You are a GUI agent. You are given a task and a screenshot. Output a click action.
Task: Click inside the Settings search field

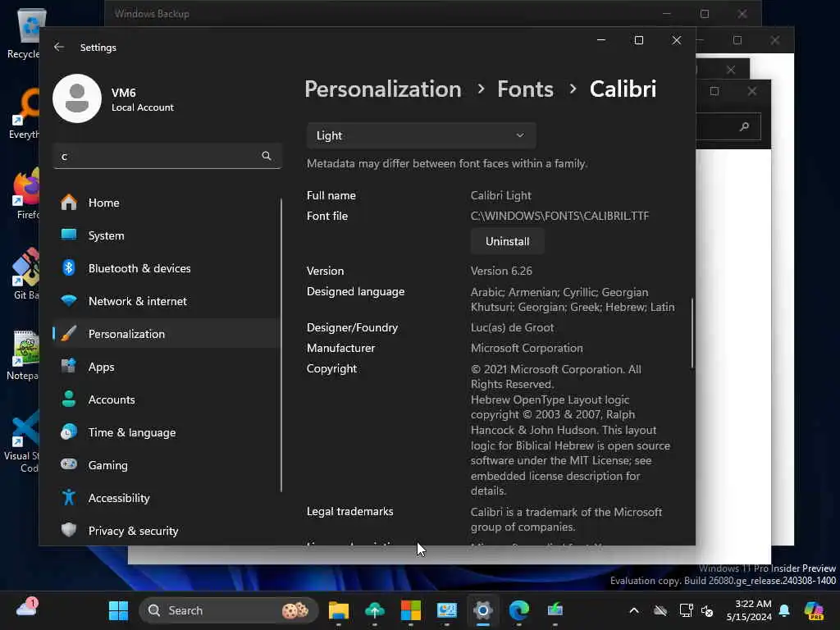167,156
